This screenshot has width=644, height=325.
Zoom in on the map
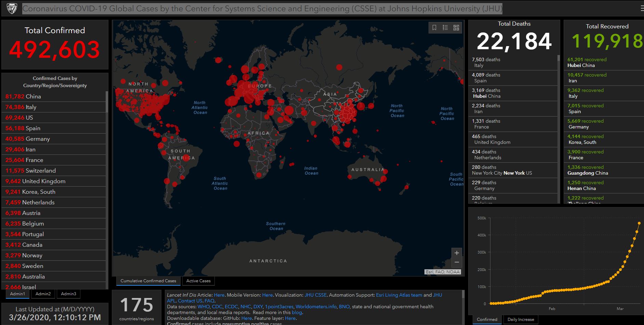[457, 253]
